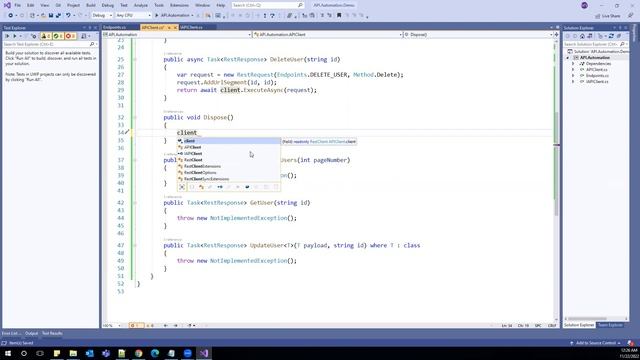640x360 pixels.
Task: Toggle the first IntelliSense expand filter button
Action: (x=182, y=187)
